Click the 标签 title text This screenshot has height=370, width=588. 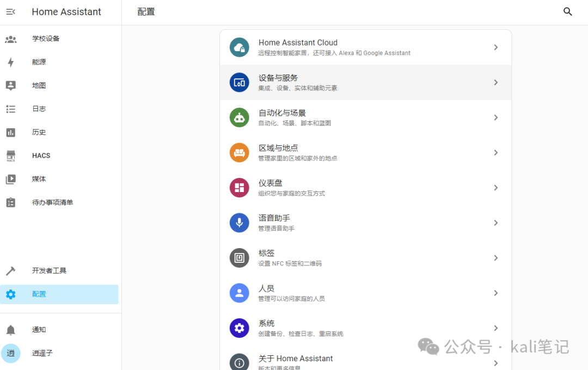click(x=266, y=253)
